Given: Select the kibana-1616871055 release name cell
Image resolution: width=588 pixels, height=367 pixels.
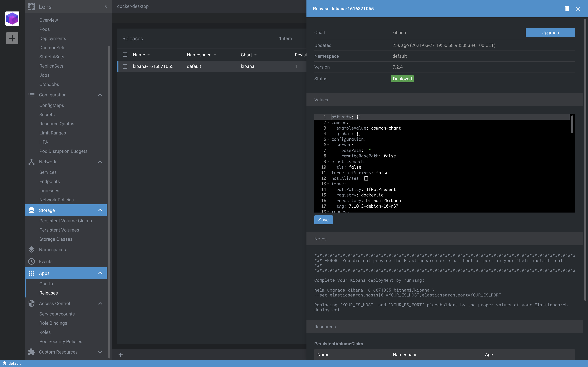Looking at the screenshot, I should pos(153,66).
